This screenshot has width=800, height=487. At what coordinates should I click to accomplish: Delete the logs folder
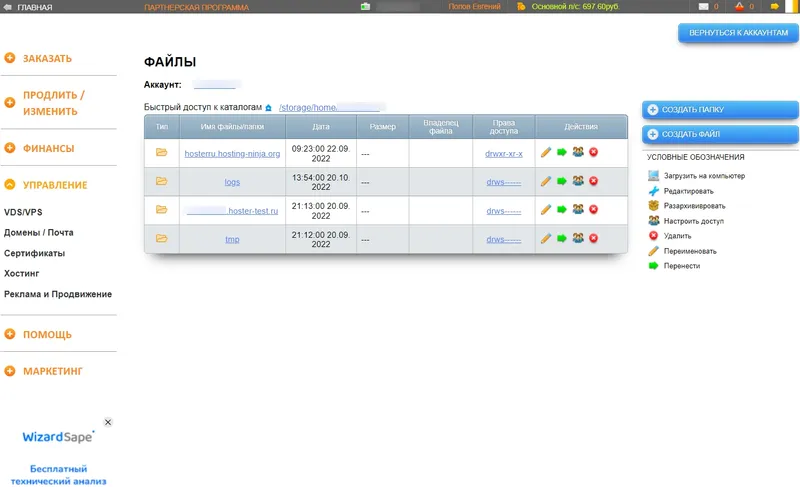click(593, 181)
